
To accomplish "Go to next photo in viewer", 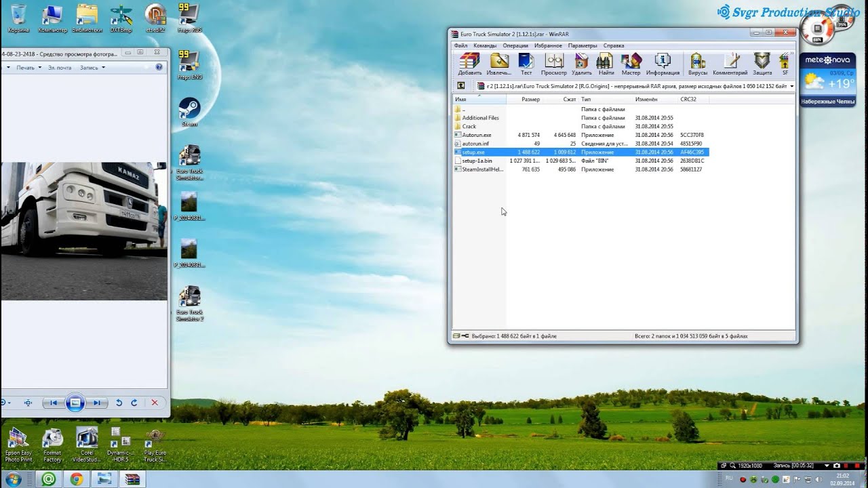I will click(98, 403).
